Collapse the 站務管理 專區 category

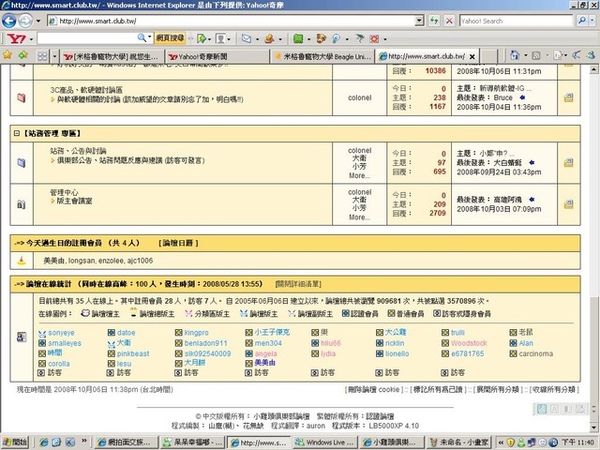pyautogui.click(x=16, y=133)
